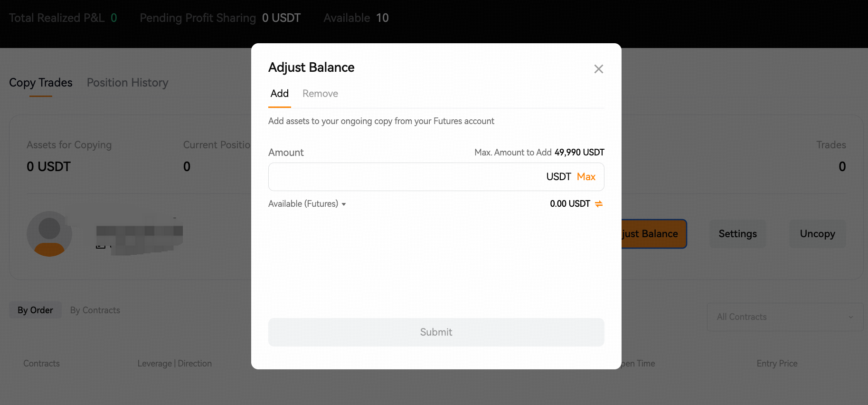Switch to By Contracts view
This screenshot has width=868, height=405.
tap(95, 310)
